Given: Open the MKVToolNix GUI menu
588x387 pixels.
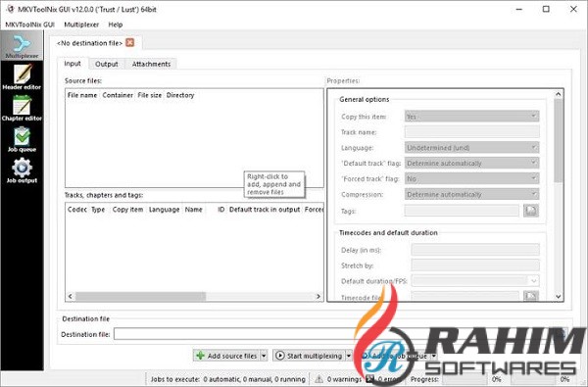Looking at the screenshot, I should [x=29, y=24].
